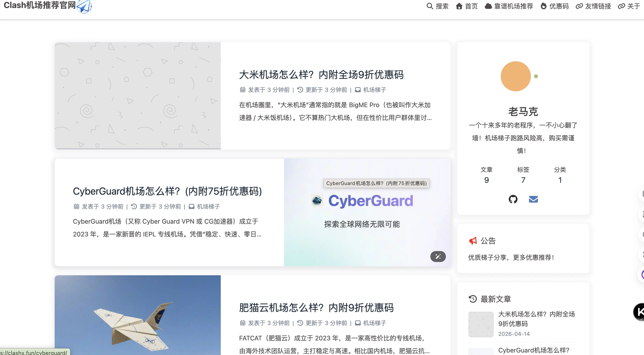
Task: View the 文章 count of 9
Action: [x=486, y=180]
